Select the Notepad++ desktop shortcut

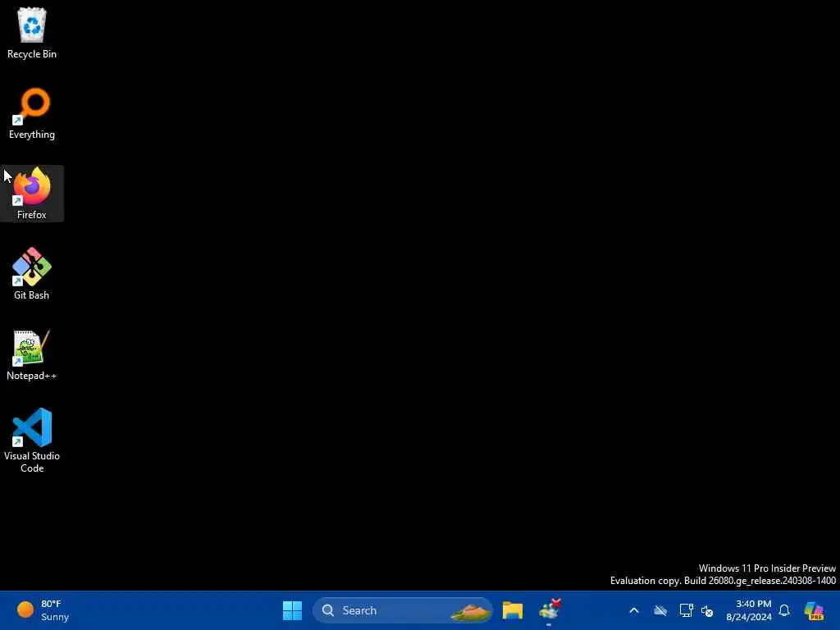(x=32, y=354)
